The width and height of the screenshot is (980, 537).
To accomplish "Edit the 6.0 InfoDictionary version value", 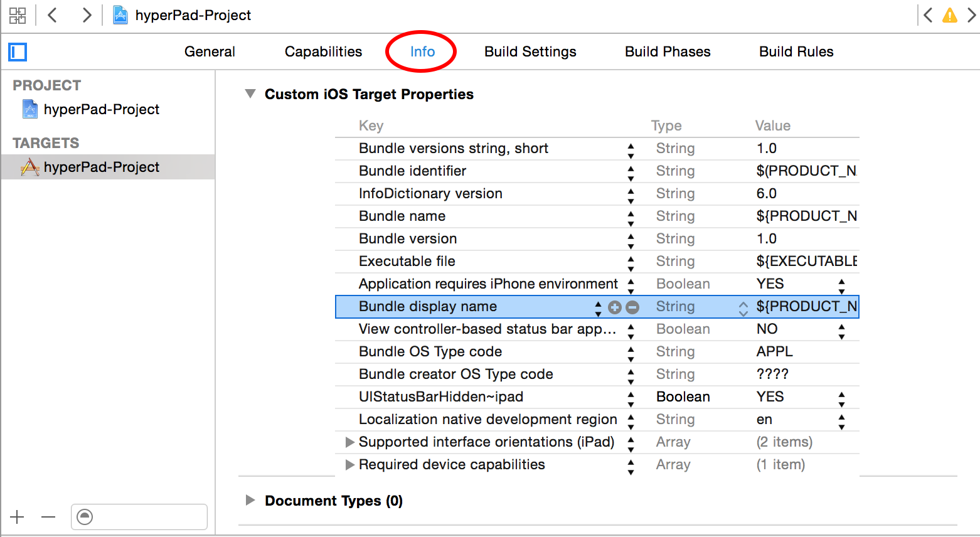I will 766,193.
